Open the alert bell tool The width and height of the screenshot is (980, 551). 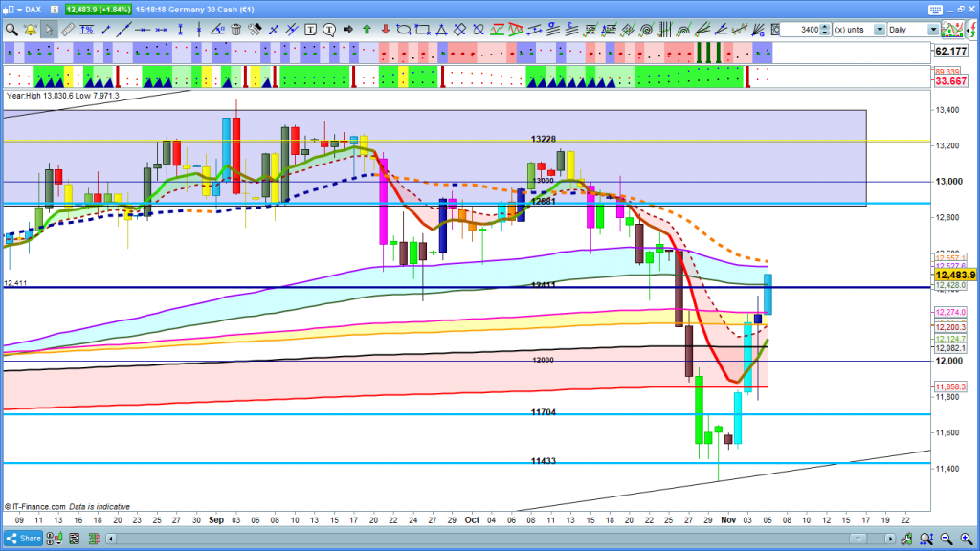point(30,30)
